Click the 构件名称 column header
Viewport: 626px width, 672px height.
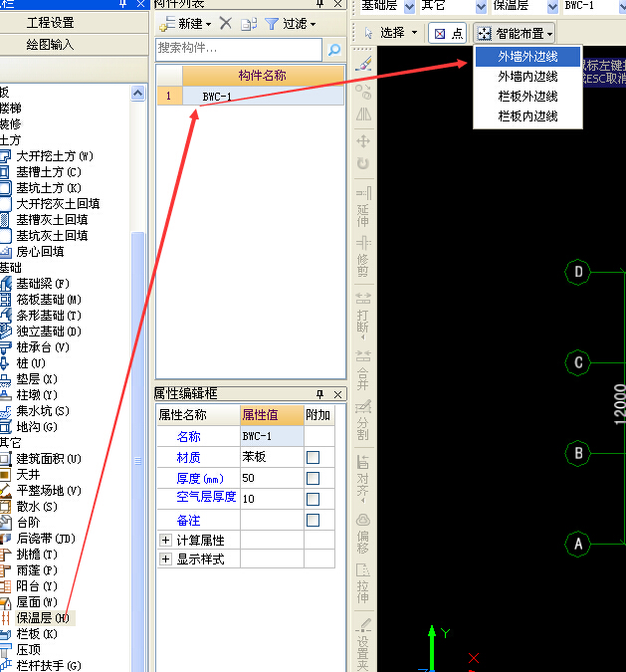point(263,76)
